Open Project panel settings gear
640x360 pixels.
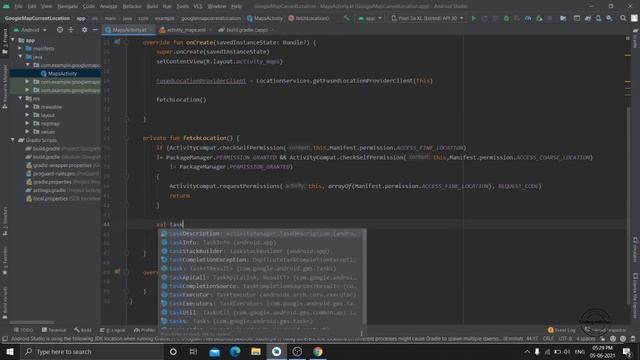pos(84,30)
